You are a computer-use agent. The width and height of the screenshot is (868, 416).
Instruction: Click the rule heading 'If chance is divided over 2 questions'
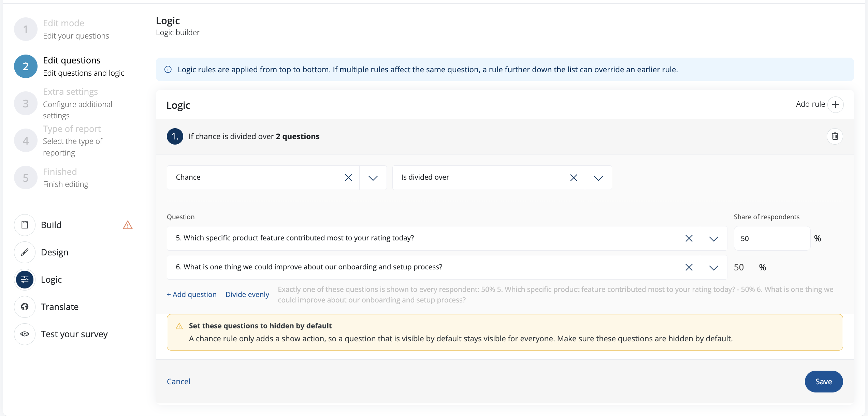click(x=254, y=136)
